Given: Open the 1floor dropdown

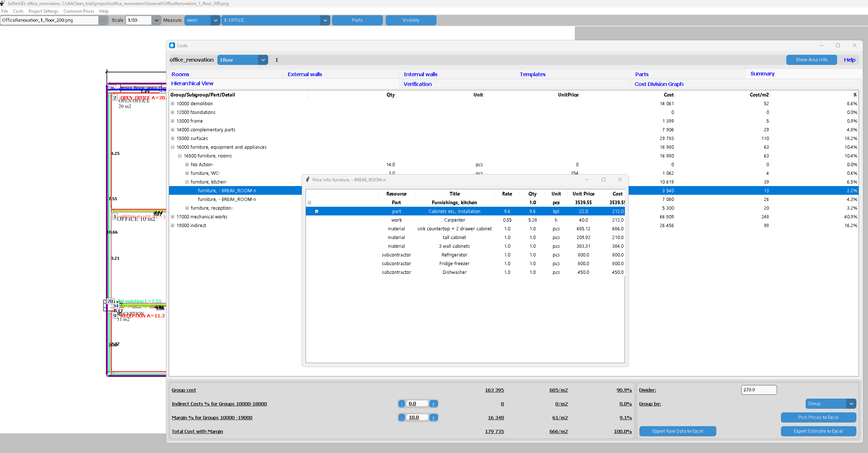Looking at the screenshot, I should click(263, 60).
